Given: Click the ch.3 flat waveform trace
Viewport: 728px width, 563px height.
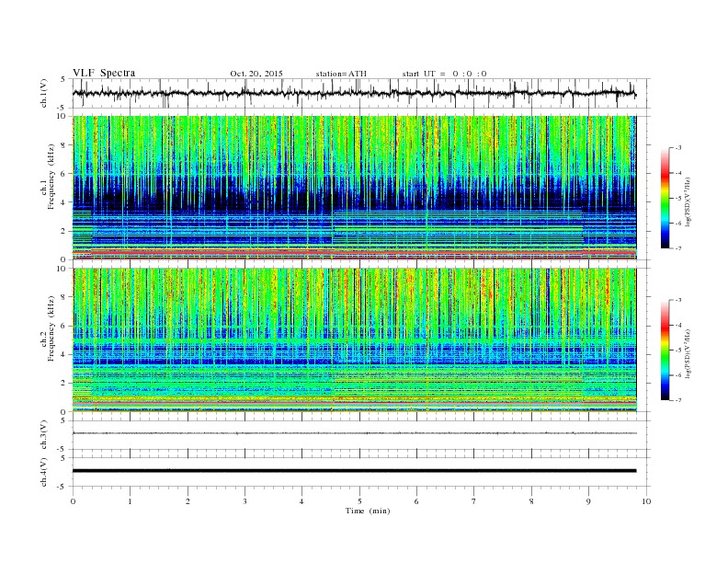Looking at the screenshot, I should point(354,433).
